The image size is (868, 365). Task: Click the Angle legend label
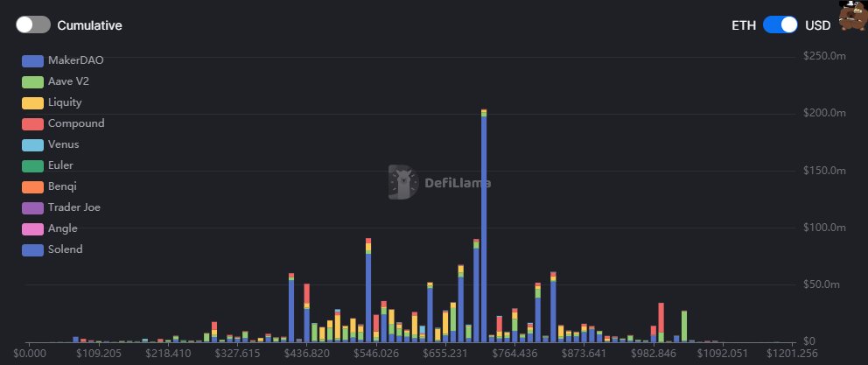[x=63, y=228]
